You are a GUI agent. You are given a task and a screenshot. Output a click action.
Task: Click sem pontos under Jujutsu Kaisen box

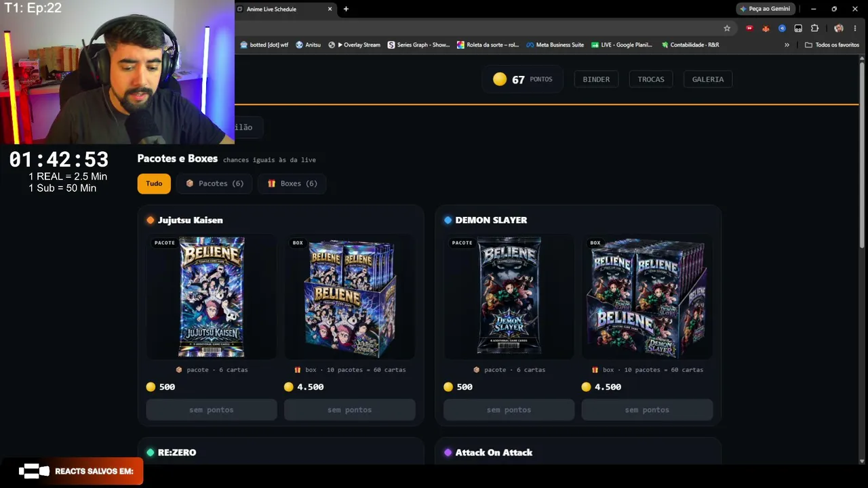coord(349,410)
